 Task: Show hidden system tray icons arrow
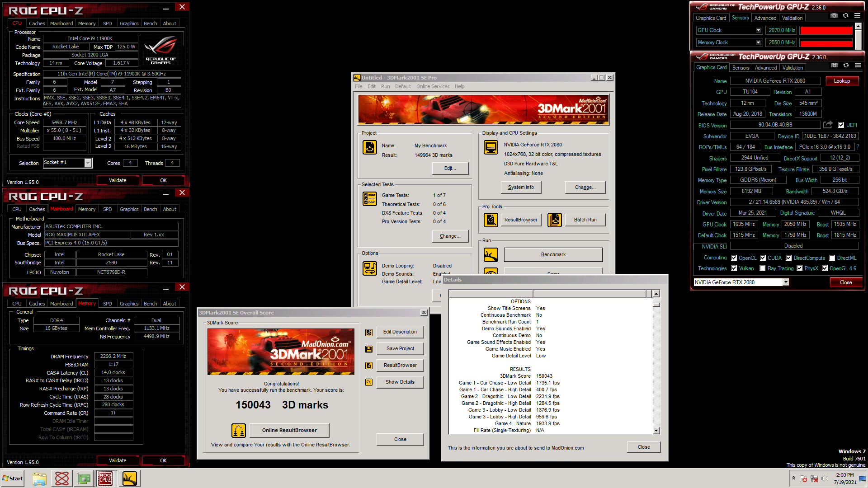(x=793, y=478)
